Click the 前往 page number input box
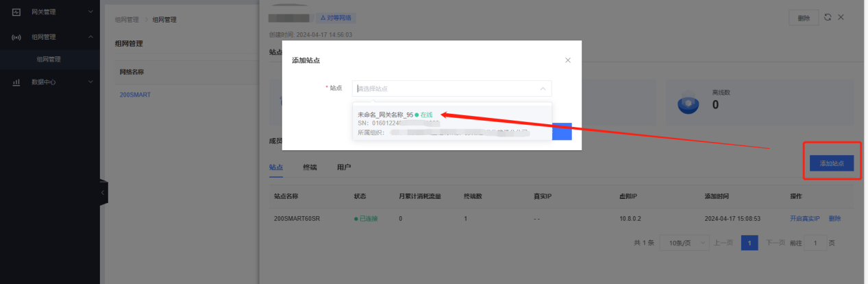 tap(815, 244)
